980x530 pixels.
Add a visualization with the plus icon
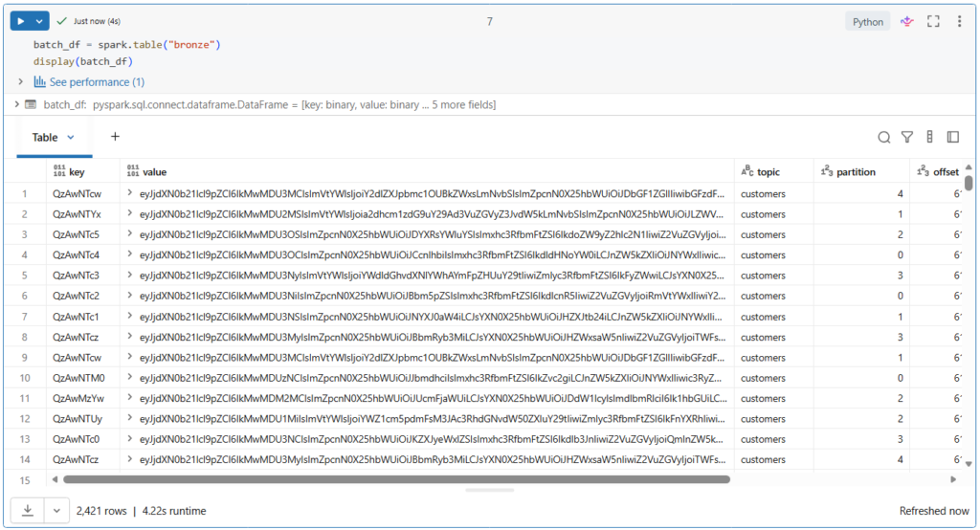coord(115,137)
